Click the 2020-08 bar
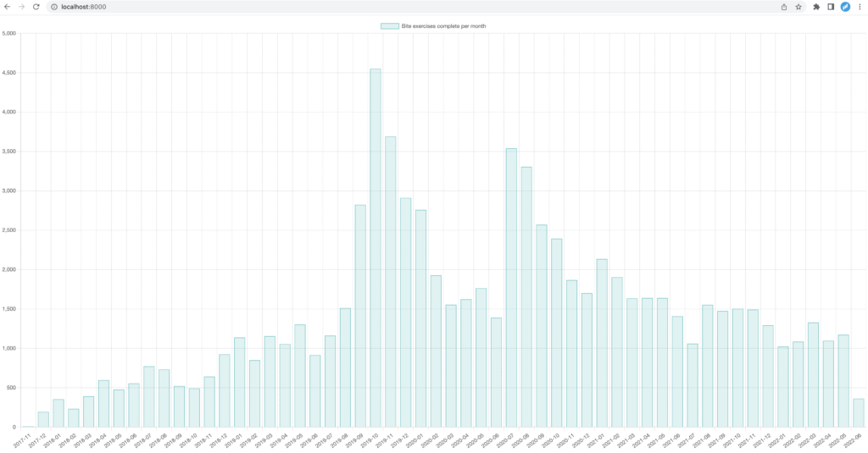This screenshot has width=868, height=453. point(526,296)
